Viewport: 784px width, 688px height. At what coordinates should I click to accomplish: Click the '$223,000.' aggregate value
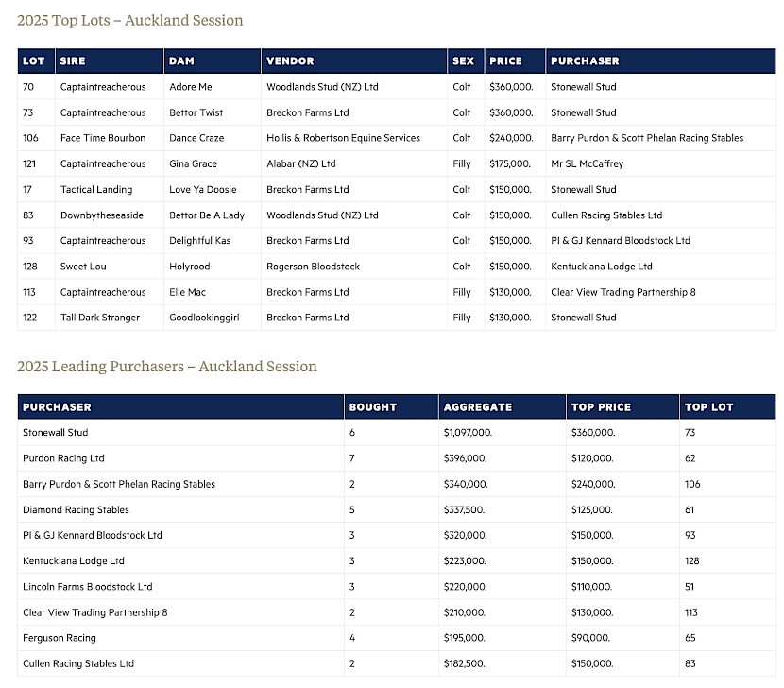(x=465, y=561)
